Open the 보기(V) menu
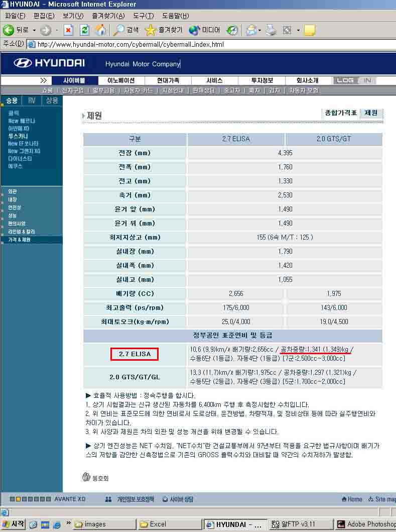The width and height of the screenshot is (396, 532). [73, 16]
